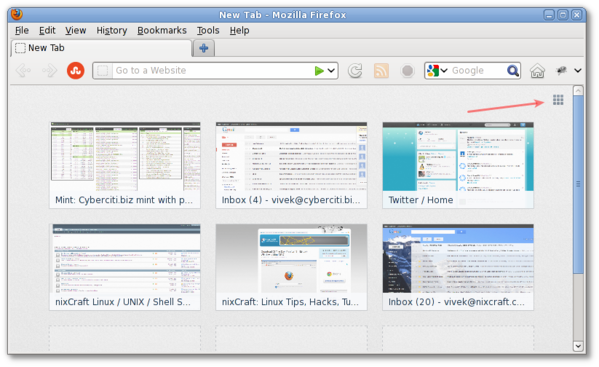
Task: Open the URL history dropdown arrow
Action: click(x=331, y=71)
